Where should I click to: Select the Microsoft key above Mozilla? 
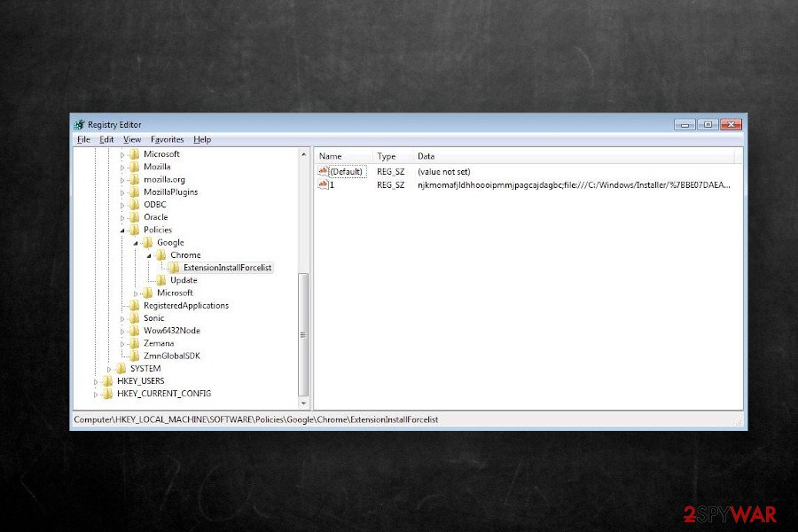point(161,154)
